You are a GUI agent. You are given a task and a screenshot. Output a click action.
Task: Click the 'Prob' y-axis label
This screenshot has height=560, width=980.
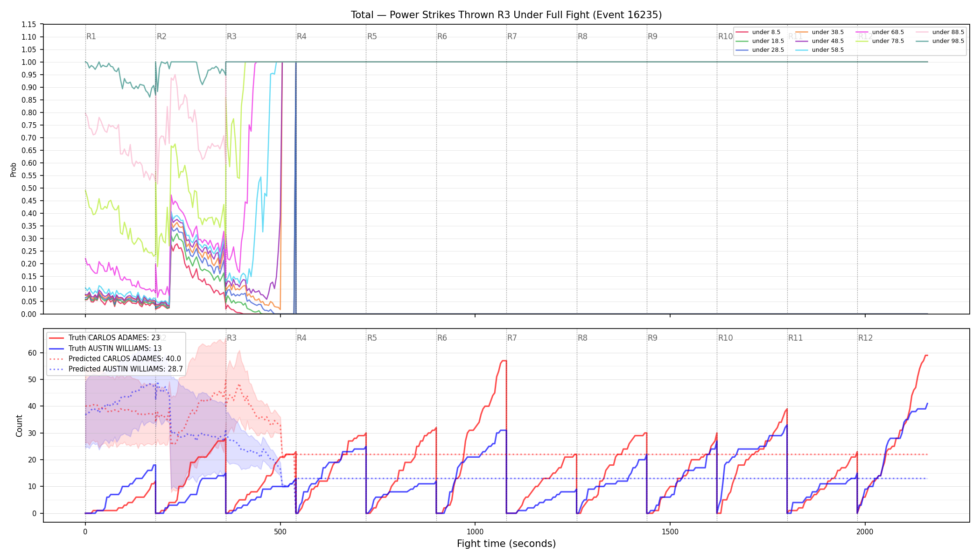[14, 169]
